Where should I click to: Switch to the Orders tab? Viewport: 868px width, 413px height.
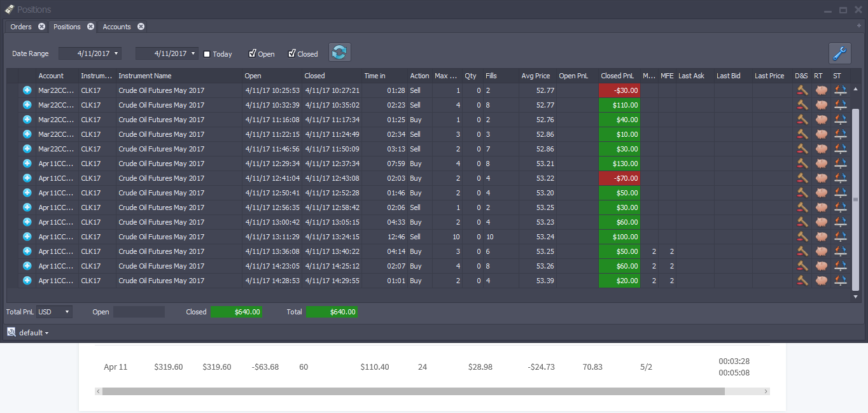point(21,27)
